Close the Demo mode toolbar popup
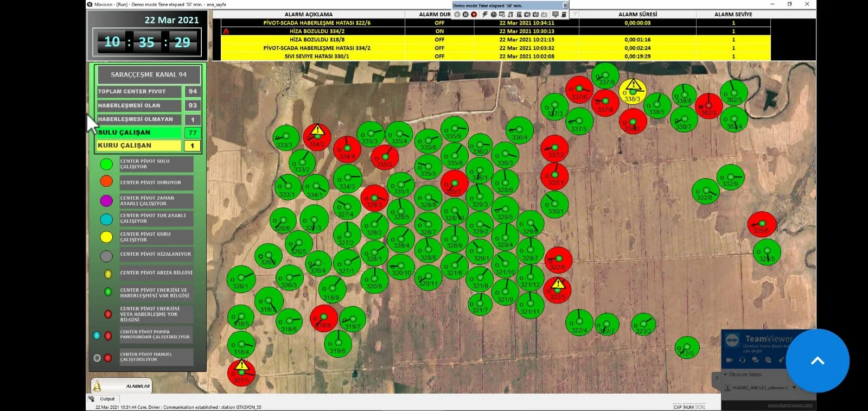 click(x=565, y=5)
